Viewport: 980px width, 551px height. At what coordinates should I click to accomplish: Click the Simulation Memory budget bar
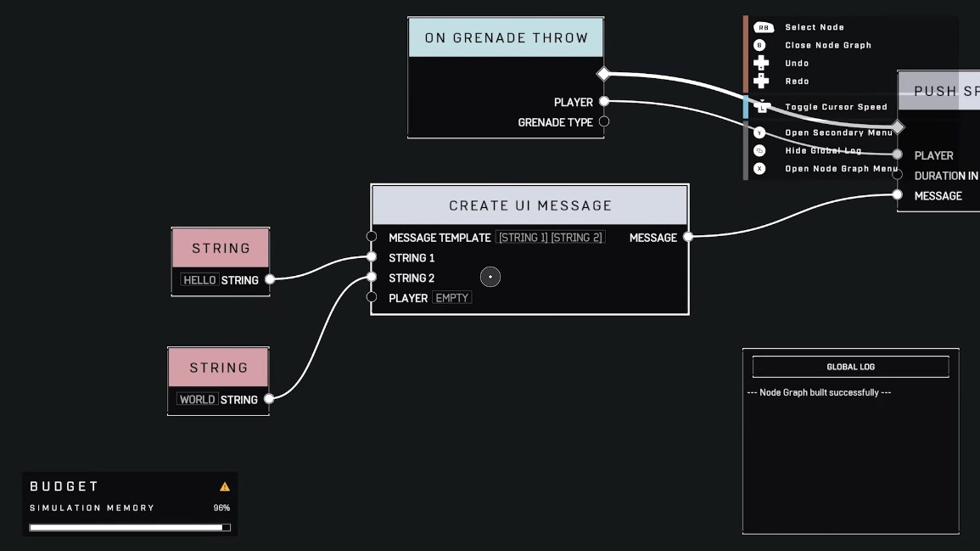pyautogui.click(x=130, y=527)
